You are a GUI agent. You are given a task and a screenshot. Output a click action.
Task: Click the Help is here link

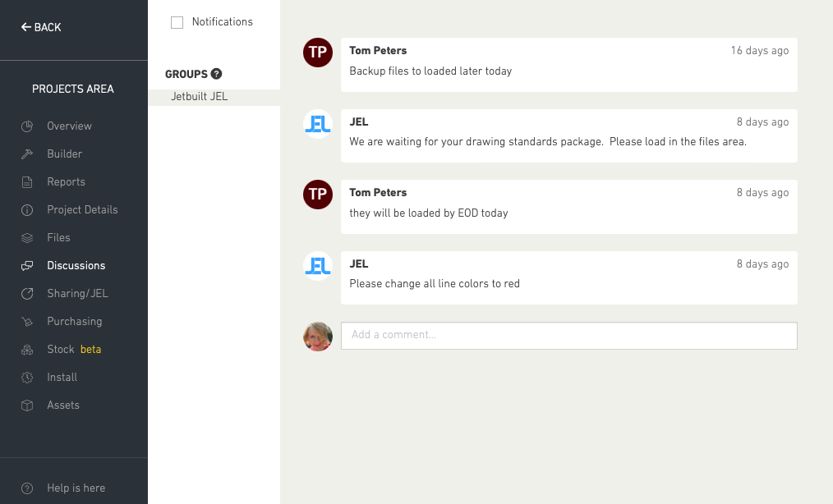(76, 488)
